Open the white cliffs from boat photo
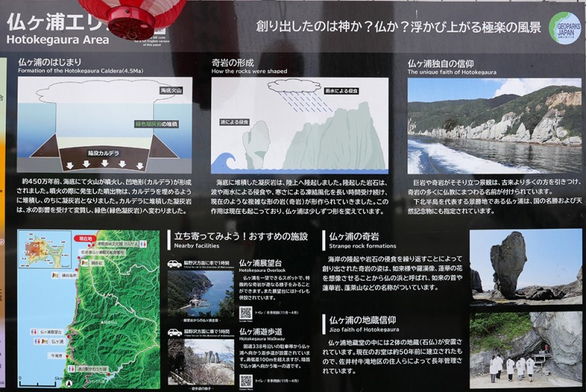 coord(494,125)
